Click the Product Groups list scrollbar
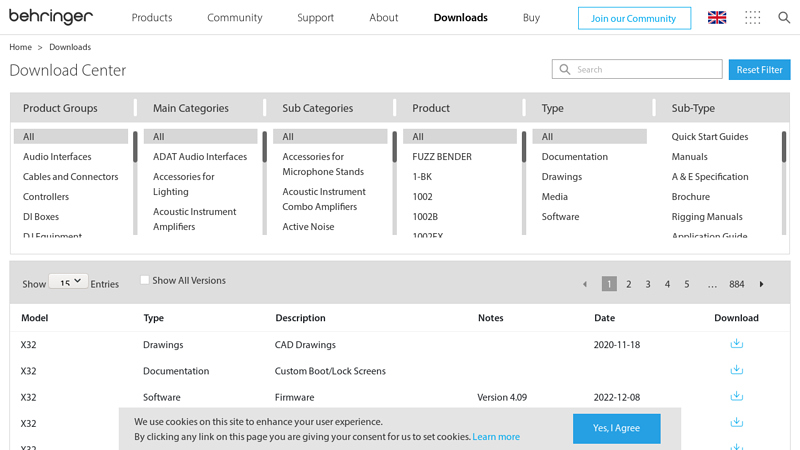 [x=135, y=148]
